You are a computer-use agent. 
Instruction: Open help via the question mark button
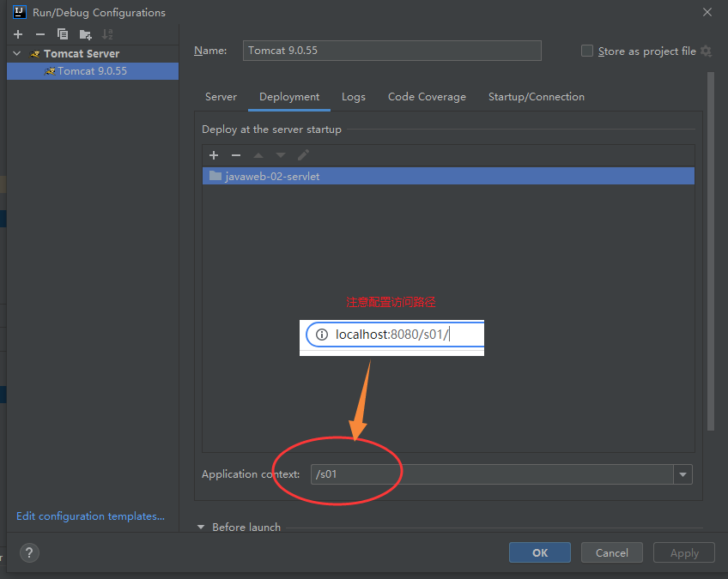[x=29, y=552]
